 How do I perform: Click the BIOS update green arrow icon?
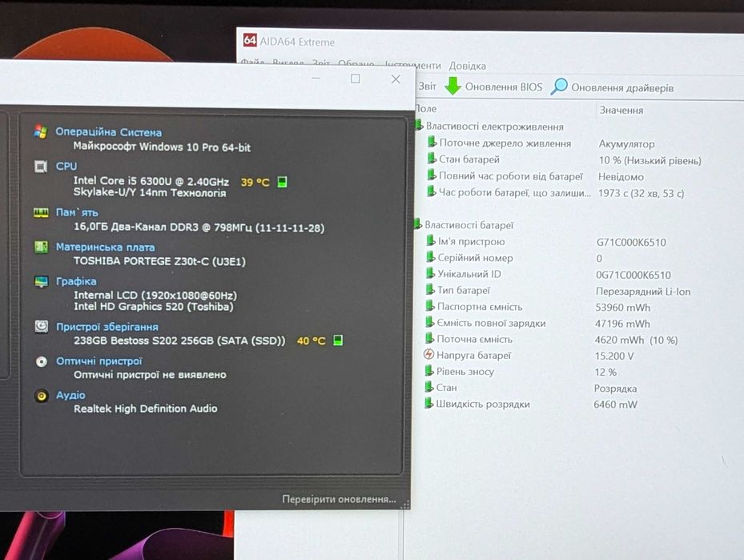pyautogui.click(x=453, y=86)
